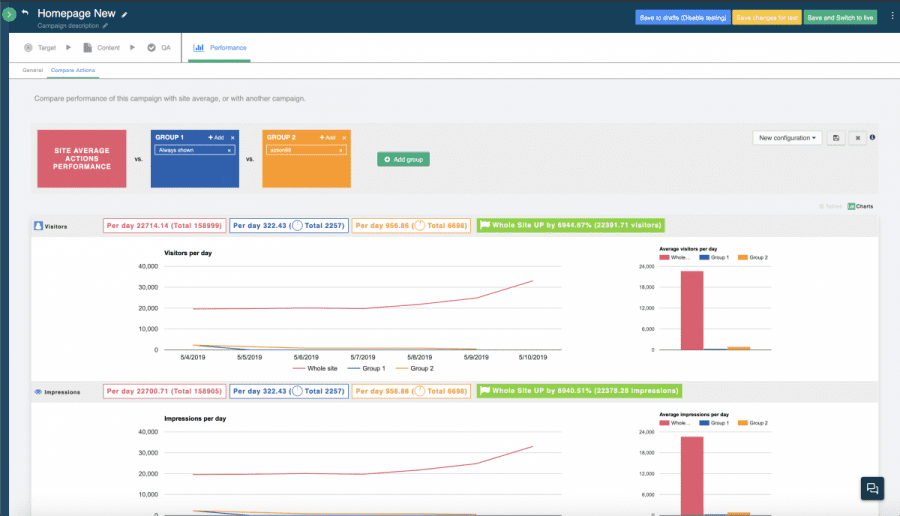Click pencil icon beside Campaign description

point(106,26)
